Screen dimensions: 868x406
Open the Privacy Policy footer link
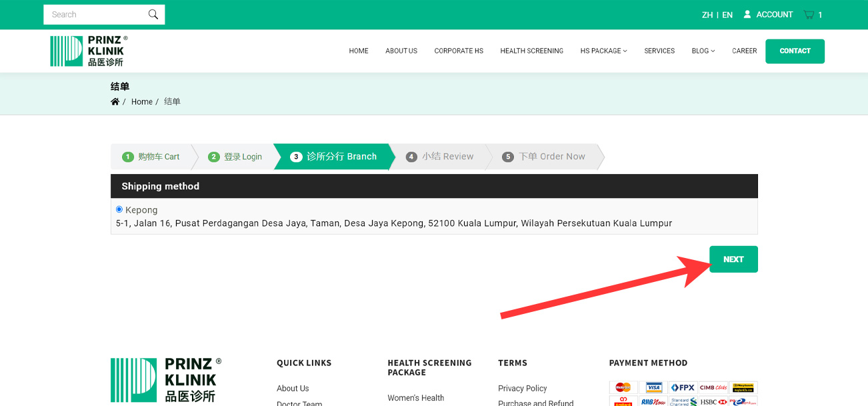coord(522,389)
